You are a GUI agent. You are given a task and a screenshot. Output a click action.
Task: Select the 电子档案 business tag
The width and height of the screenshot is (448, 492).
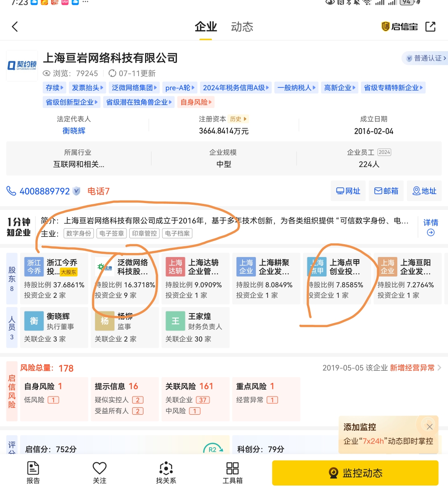pyautogui.click(x=177, y=233)
